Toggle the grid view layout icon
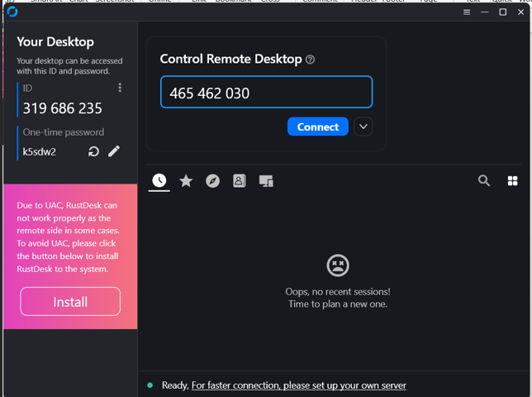Image resolution: width=532 pixels, height=397 pixels. 512,180
